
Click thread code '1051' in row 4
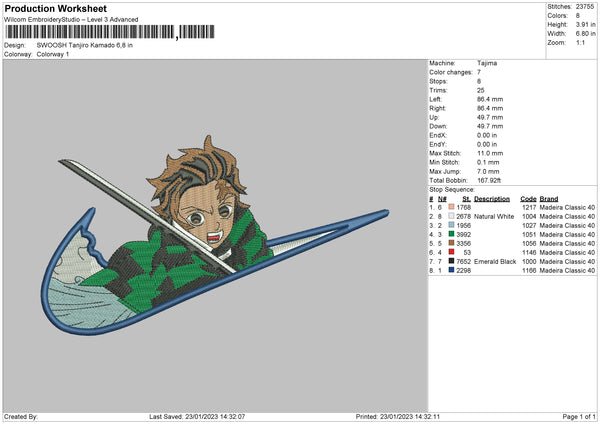pos(529,235)
